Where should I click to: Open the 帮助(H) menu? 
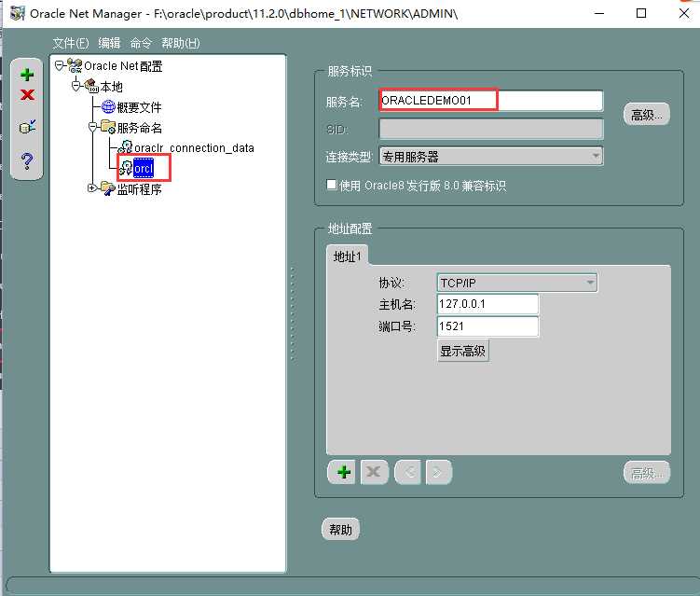coord(180,43)
